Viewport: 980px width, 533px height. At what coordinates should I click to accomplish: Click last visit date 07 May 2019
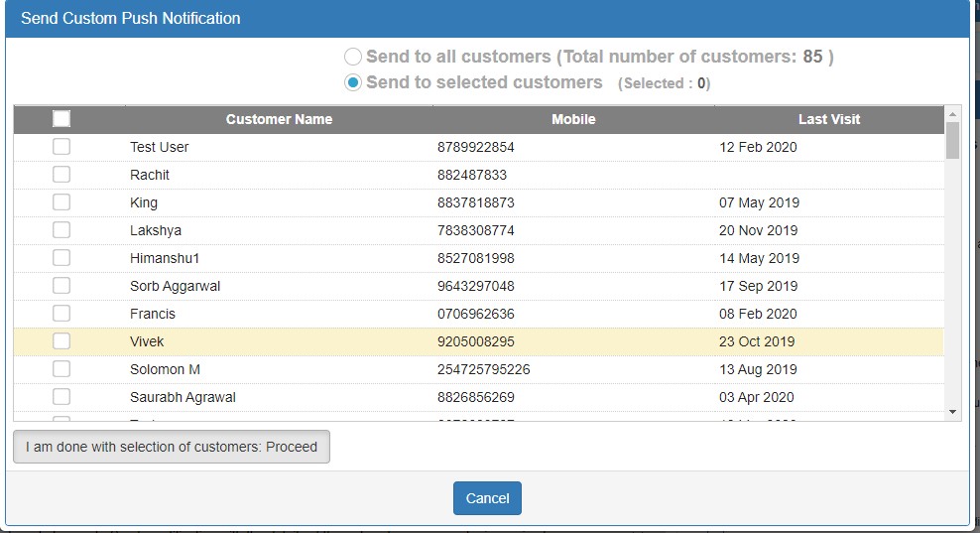tap(759, 202)
